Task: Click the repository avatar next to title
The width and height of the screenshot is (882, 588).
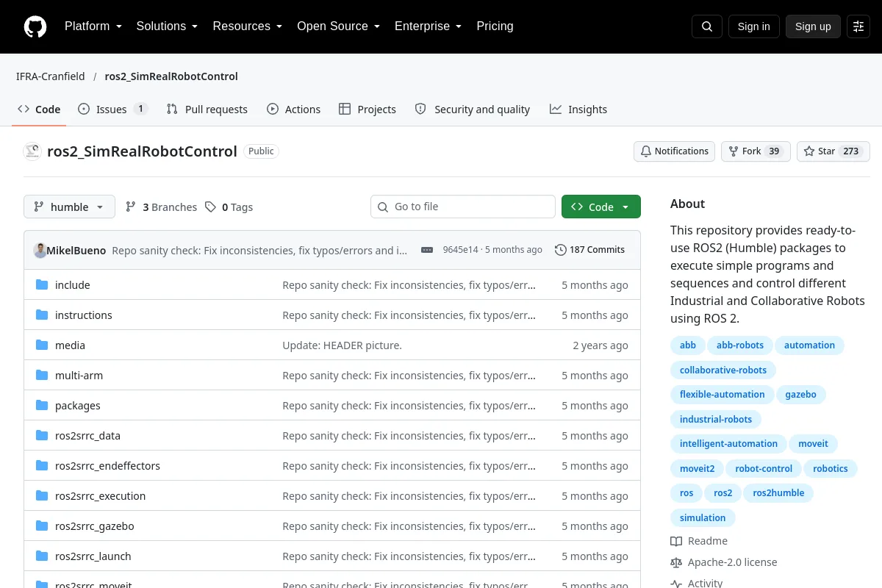Action: [x=32, y=151]
